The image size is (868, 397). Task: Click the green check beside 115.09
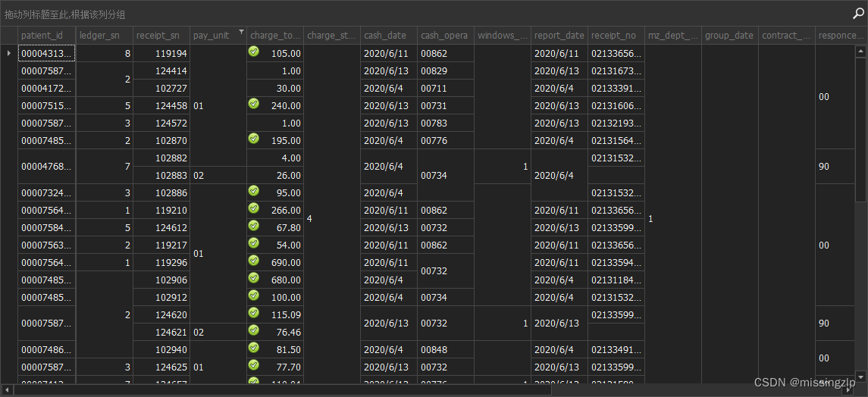pos(253,312)
